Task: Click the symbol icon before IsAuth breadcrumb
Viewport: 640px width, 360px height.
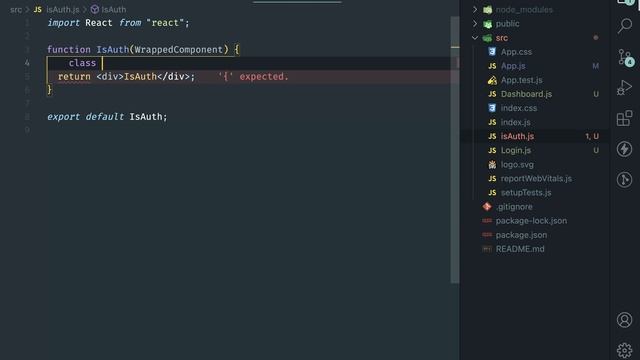Action: click(95, 9)
